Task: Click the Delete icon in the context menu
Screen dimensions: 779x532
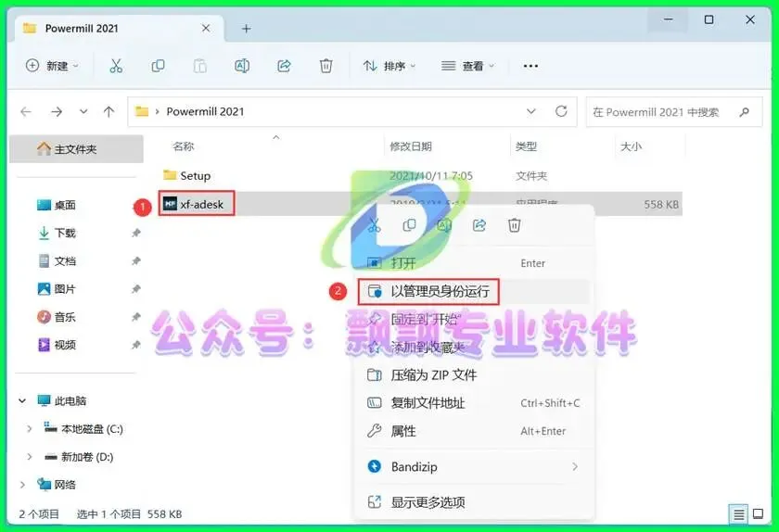Action: click(x=514, y=225)
